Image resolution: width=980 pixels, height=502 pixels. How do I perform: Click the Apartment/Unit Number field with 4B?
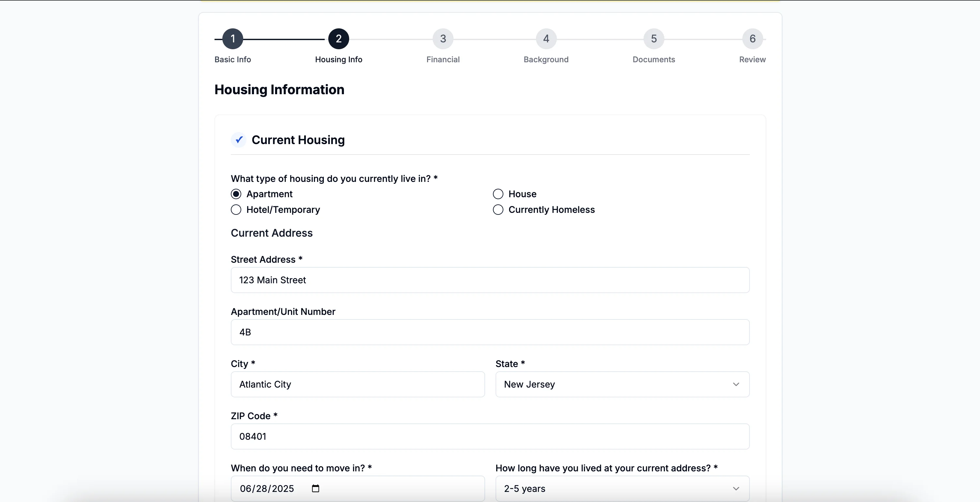[490, 332]
